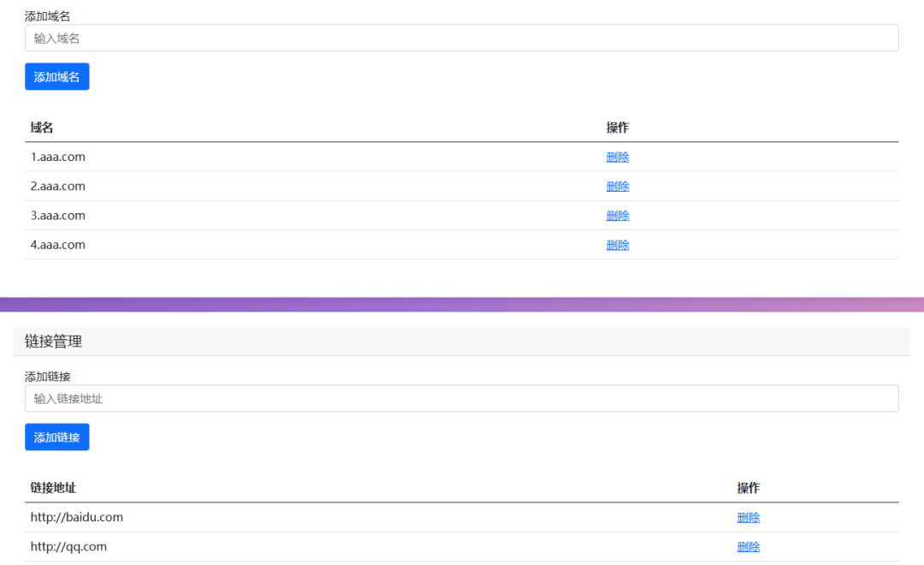The image size is (924, 565).
Task: Click the 3.aaa.com domain name cell
Action: (x=58, y=216)
